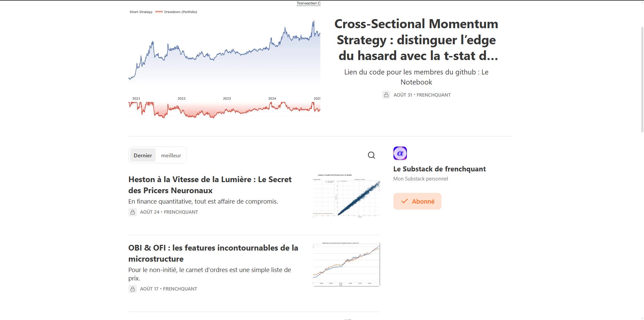Open the Cross-Sectional Momentum Strategy article
Viewport: 644px width, 320px height.
(416, 40)
